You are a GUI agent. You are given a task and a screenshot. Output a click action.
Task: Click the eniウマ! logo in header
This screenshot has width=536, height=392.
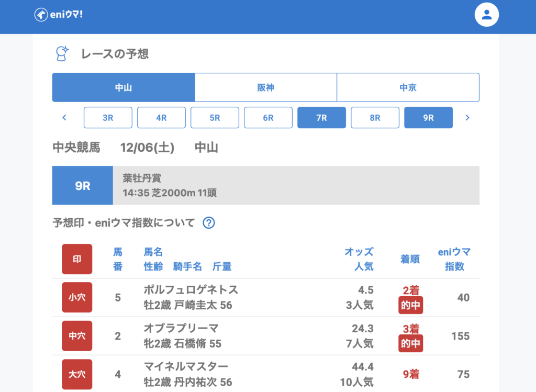[59, 15]
